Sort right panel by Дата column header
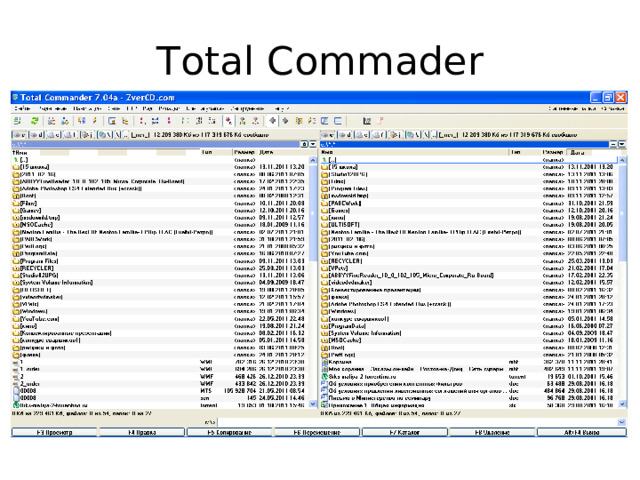This screenshot has height=480, width=640. (593, 152)
